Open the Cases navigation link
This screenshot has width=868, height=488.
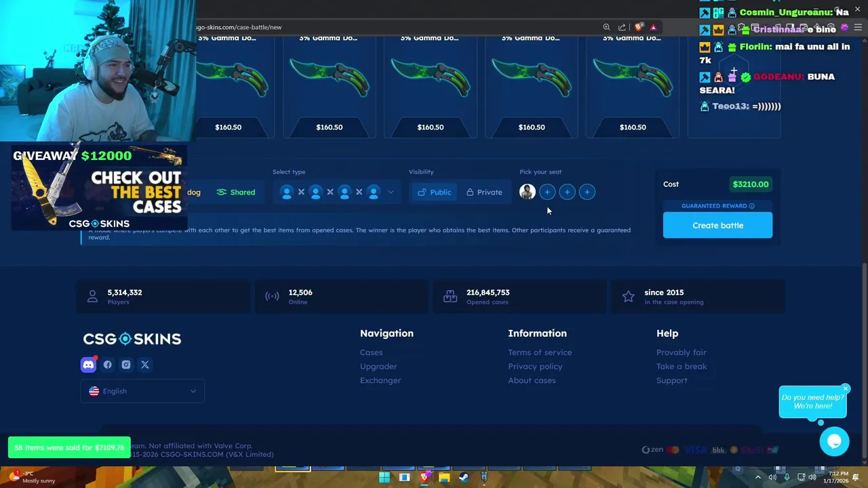point(371,352)
